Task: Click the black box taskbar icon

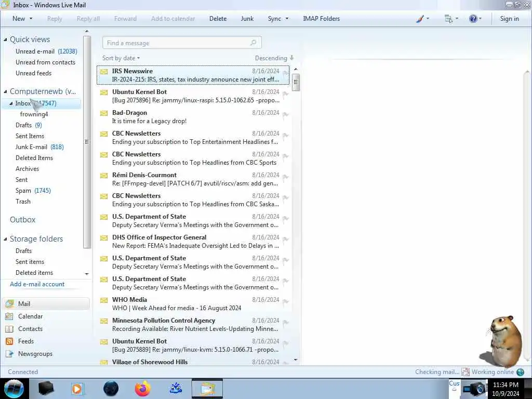Action: coord(46,389)
